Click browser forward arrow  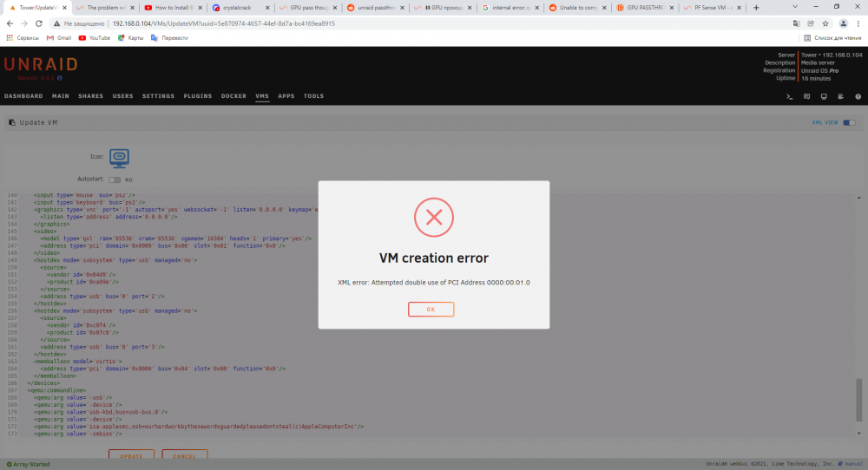click(24, 23)
